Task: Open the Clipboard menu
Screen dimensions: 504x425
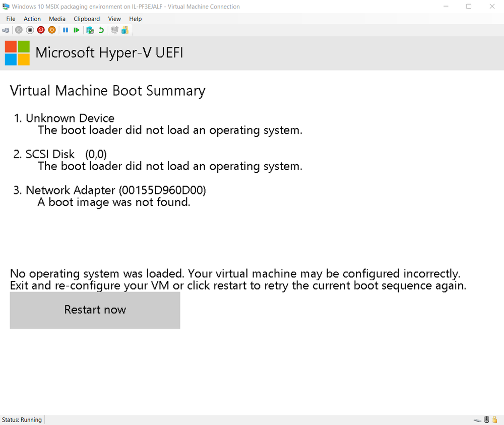Action: point(87,19)
